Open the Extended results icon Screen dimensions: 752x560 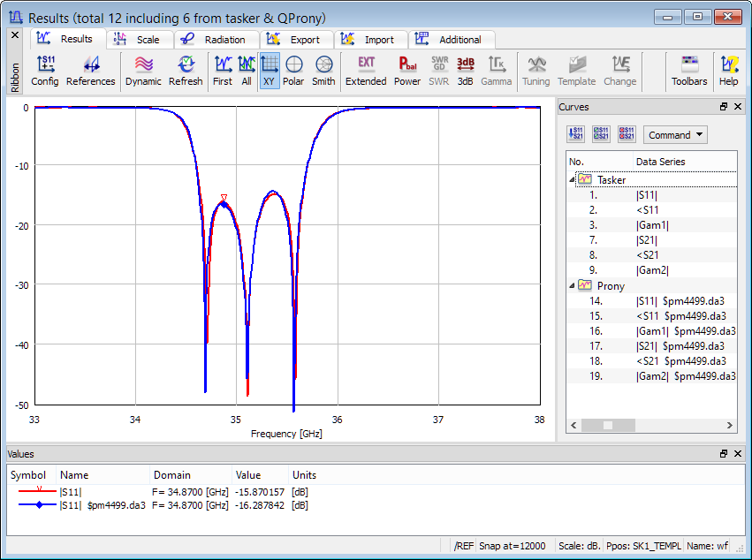pos(366,71)
